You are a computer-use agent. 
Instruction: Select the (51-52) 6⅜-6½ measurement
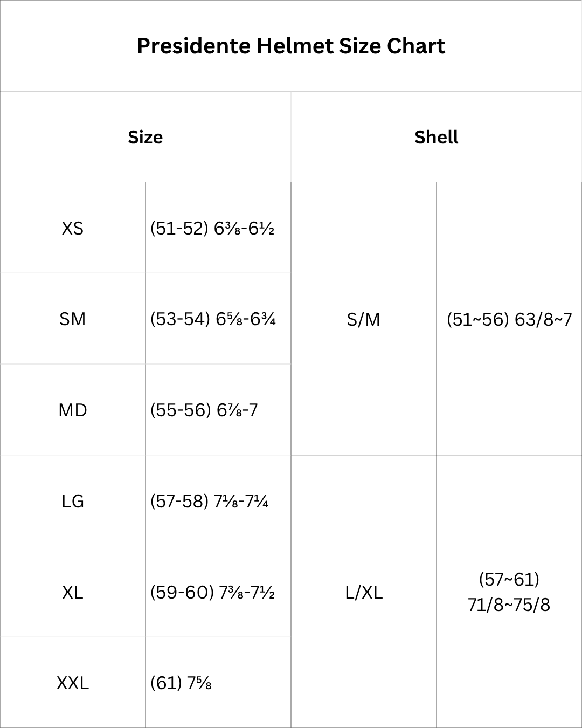click(212, 229)
